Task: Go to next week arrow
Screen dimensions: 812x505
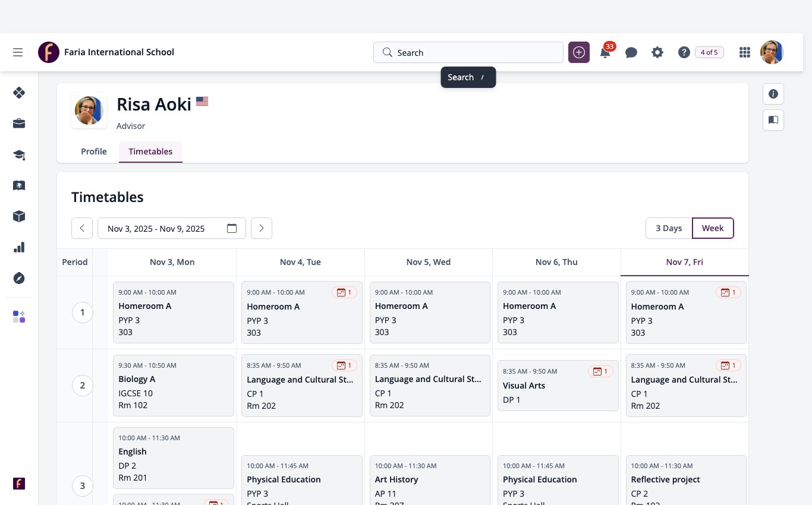Action: pos(262,228)
